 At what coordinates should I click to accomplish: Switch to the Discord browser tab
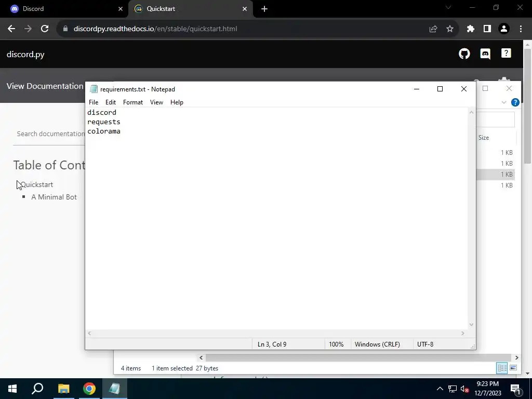[64, 9]
